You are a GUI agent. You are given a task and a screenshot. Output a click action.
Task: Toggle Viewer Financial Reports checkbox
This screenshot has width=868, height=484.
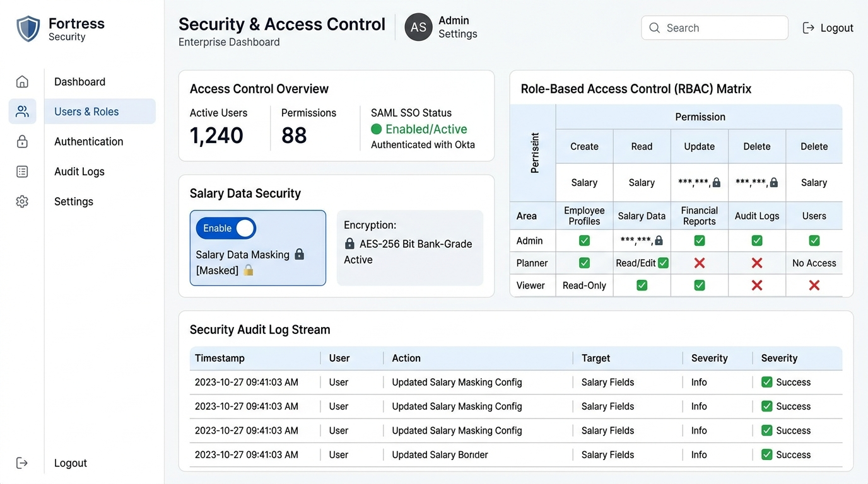700,285
